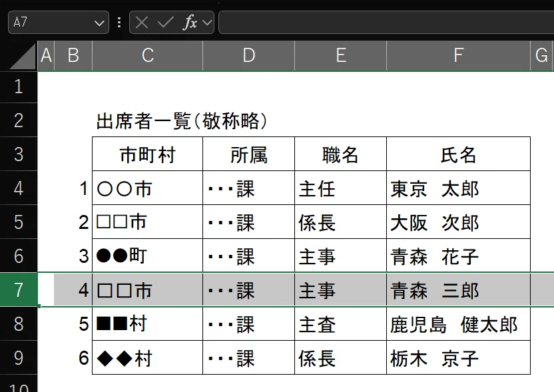The image size is (554, 392).
Task: Click the cell containing ■■村
Action: 147,323
